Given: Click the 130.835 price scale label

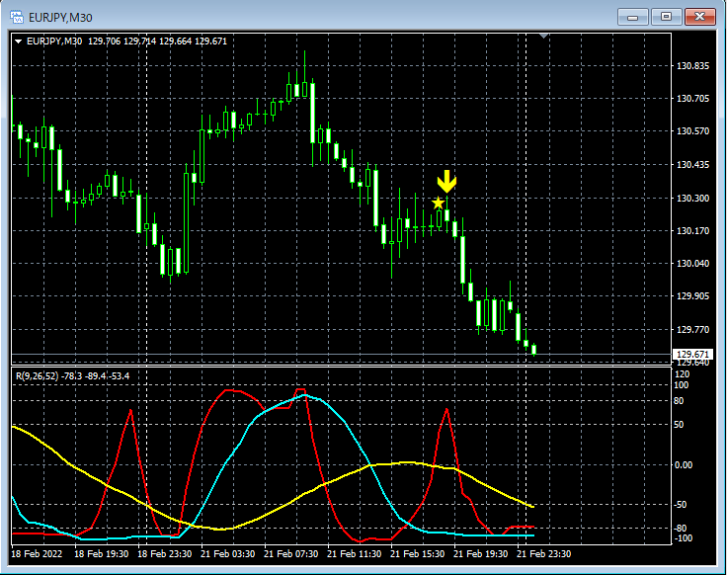Looking at the screenshot, I should tap(692, 66).
